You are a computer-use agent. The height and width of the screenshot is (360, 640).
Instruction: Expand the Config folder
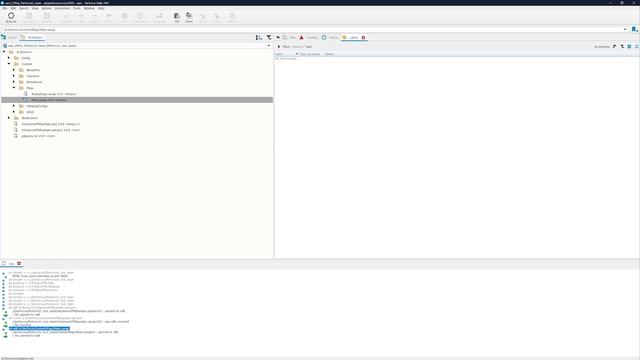point(9,58)
